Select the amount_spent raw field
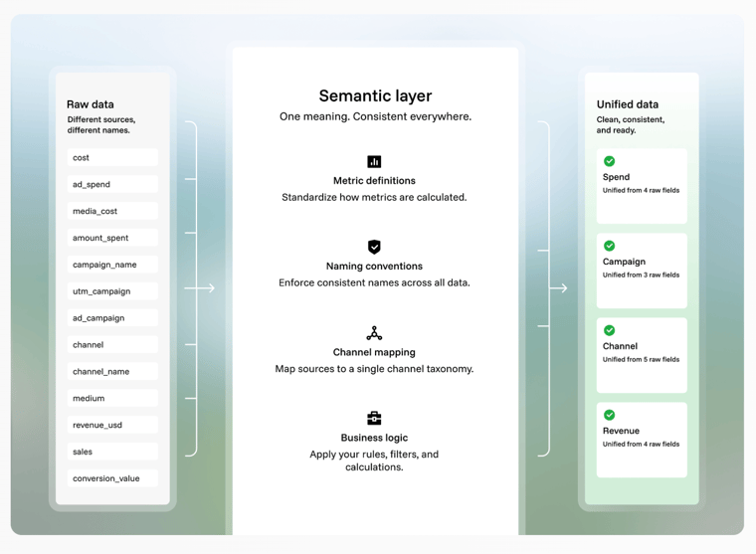This screenshot has width=756, height=554. (112, 238)
